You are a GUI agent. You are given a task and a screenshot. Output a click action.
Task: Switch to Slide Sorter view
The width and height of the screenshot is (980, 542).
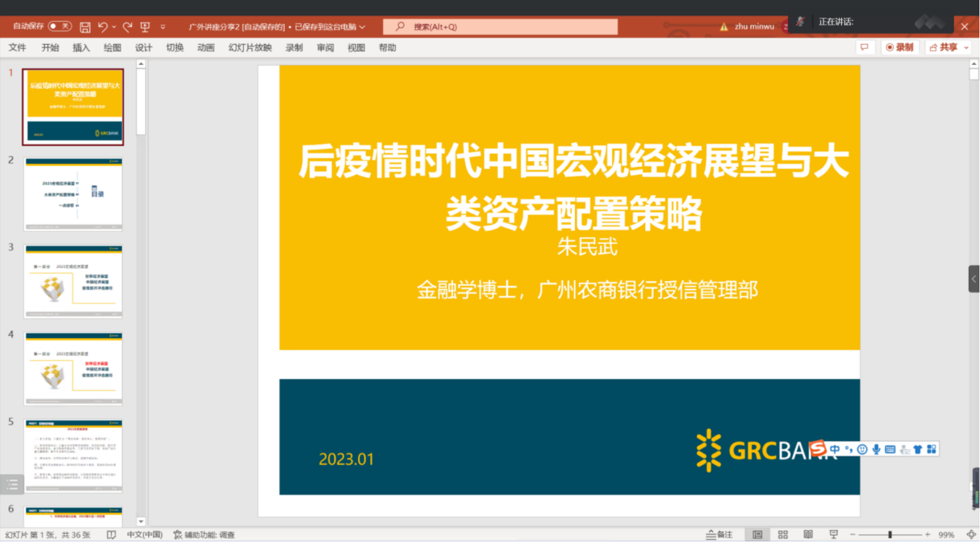[782, 534]
